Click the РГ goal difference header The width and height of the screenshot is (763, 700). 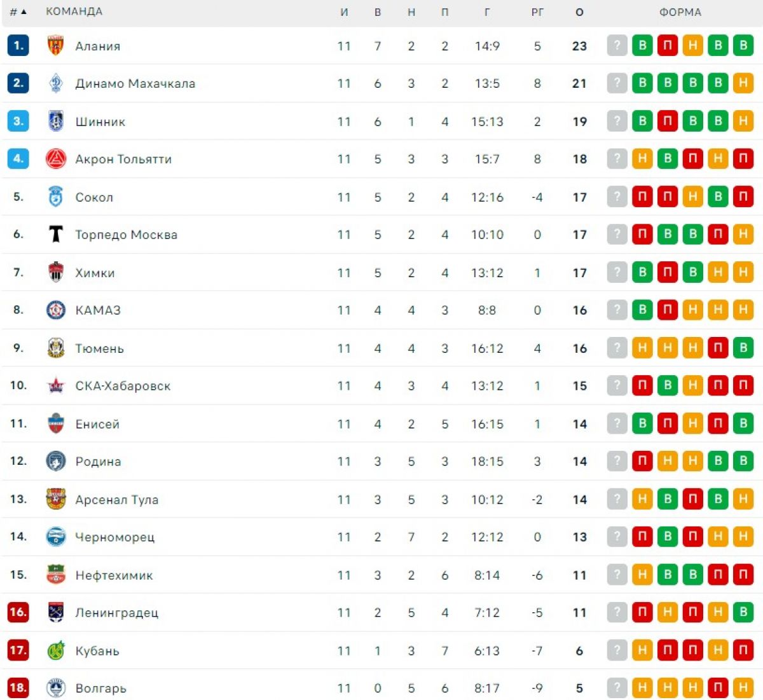click(x=537, y=12)
